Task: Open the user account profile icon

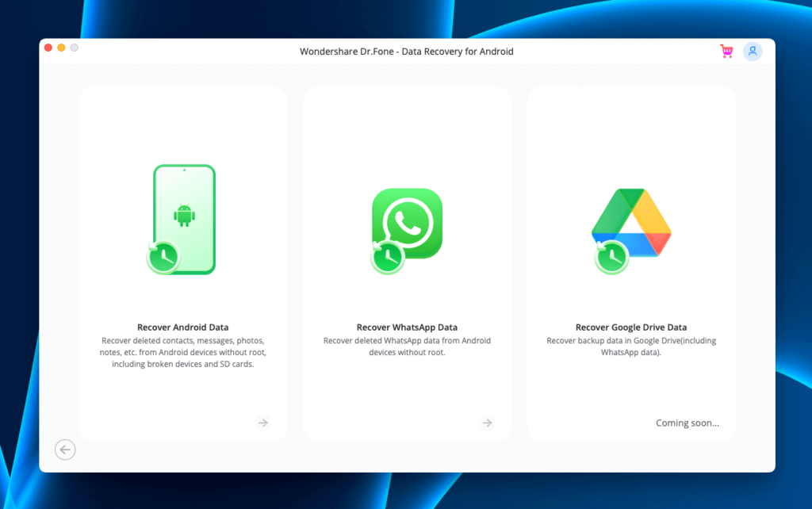Action: point(753,52)
